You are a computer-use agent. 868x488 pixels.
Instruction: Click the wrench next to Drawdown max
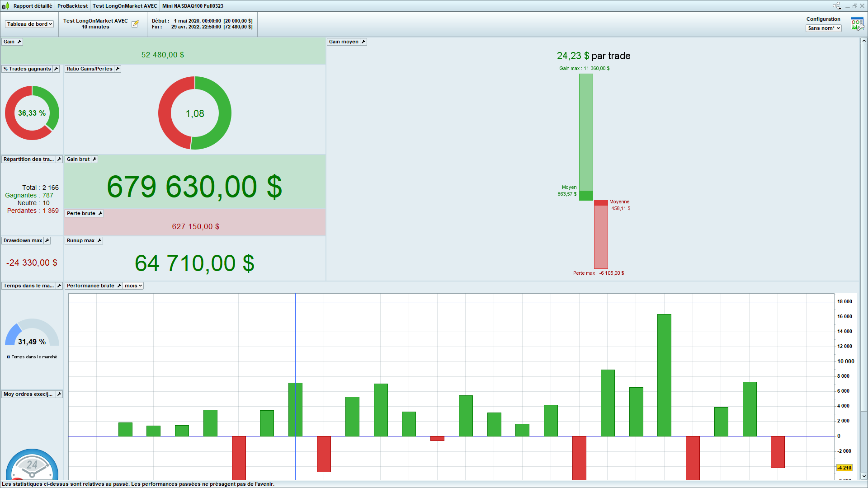point(47,240)
